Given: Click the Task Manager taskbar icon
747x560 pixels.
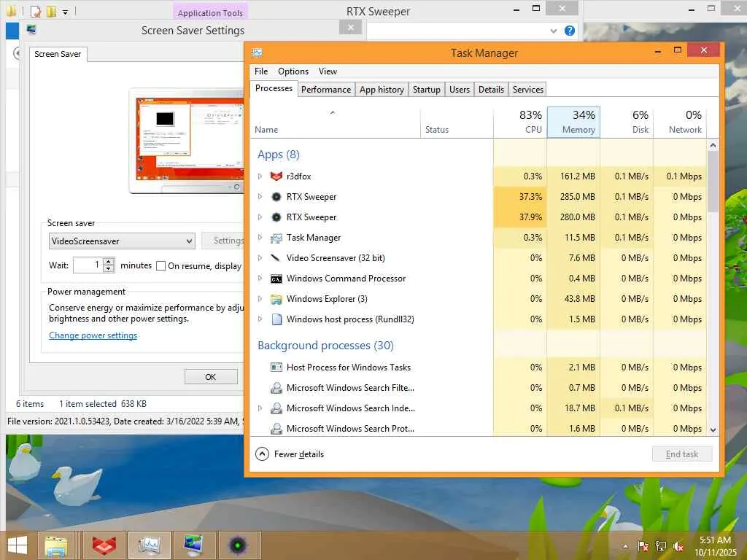Looking at the screenshot, I should (149, 545).
